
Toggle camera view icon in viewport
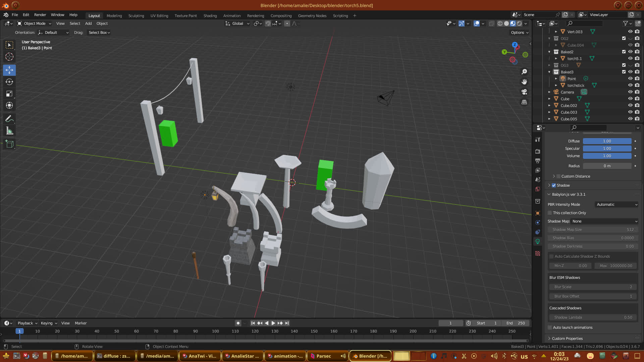524,92
